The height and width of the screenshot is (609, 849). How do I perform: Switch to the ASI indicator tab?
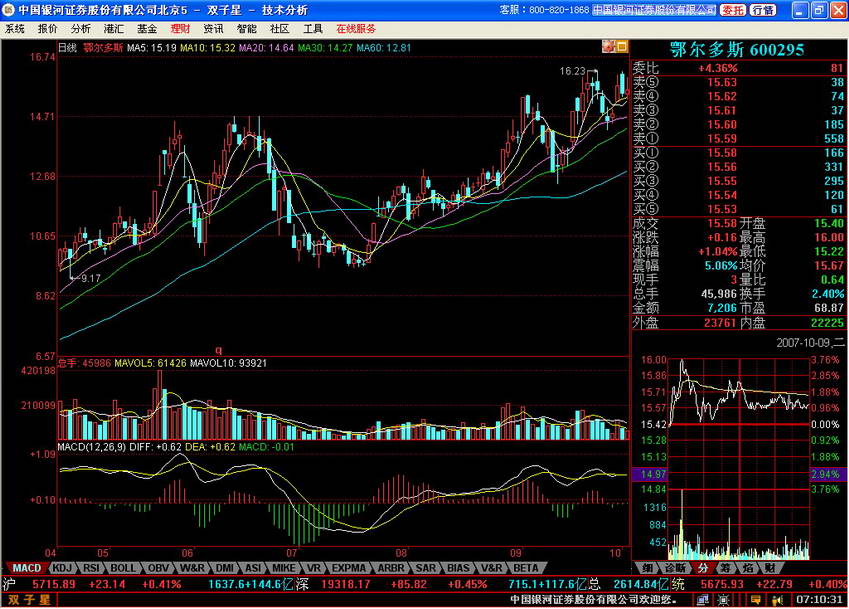253,568
